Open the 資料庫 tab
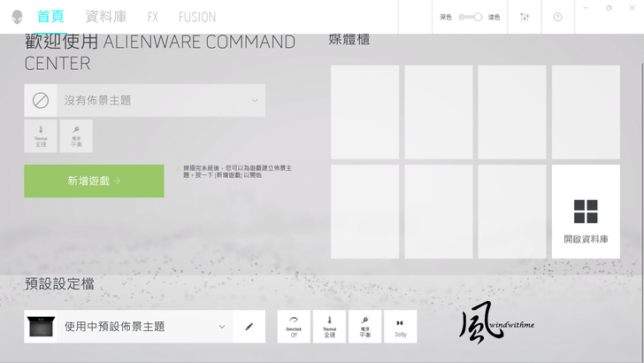Viewport: 644px width, 363px height. (106, 17)
